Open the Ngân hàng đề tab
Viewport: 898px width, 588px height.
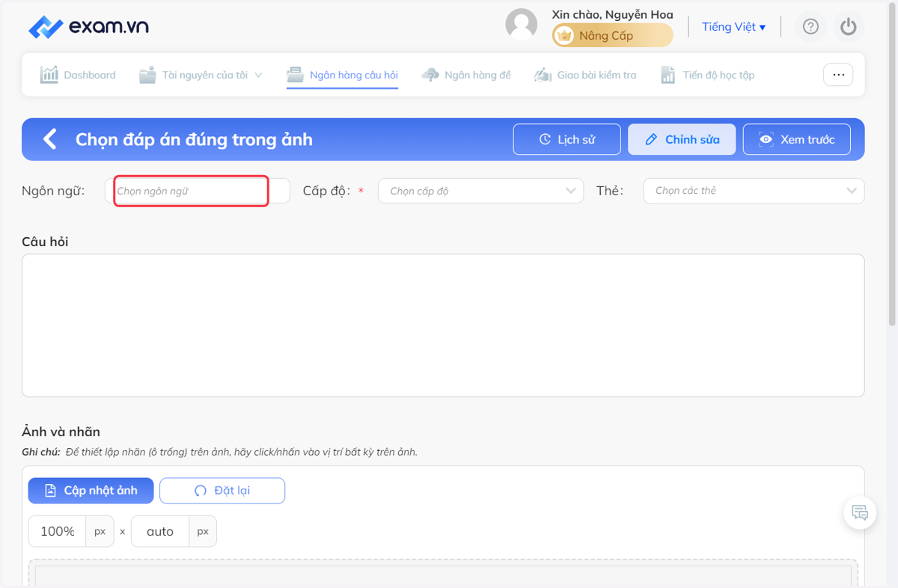466,75
